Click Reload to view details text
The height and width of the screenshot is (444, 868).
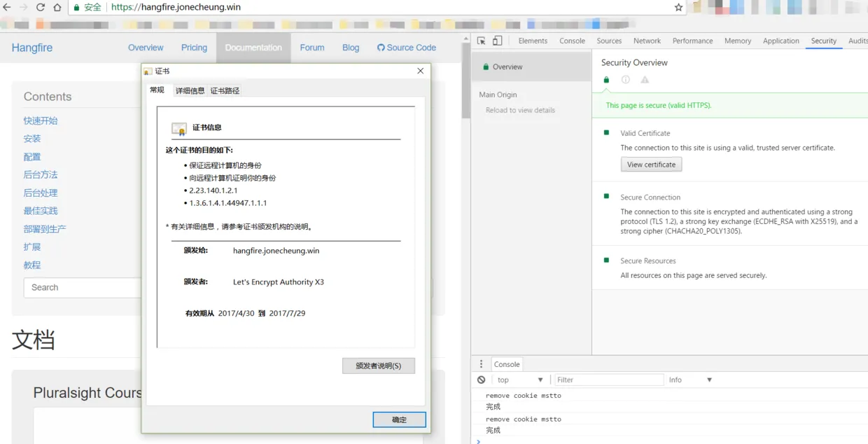520,110
